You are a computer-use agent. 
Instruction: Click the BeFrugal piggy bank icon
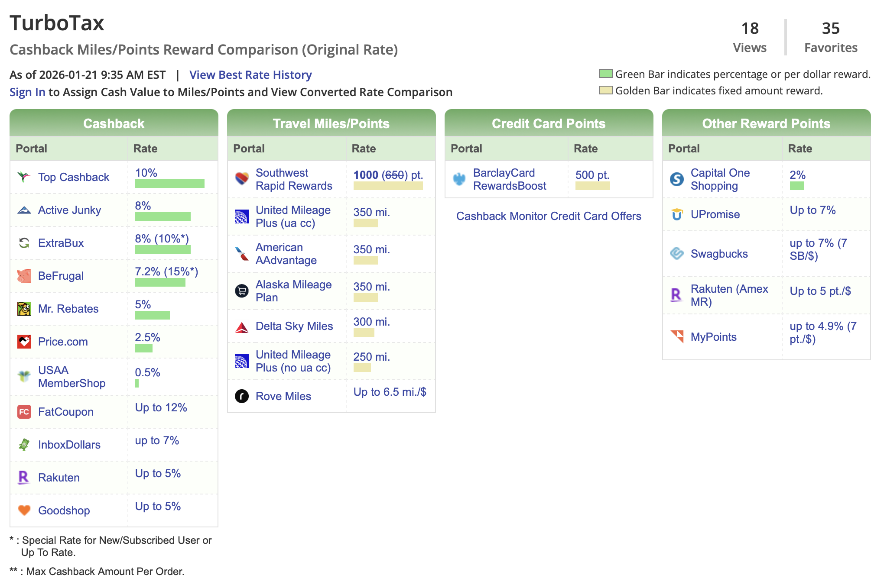[24, 275]
